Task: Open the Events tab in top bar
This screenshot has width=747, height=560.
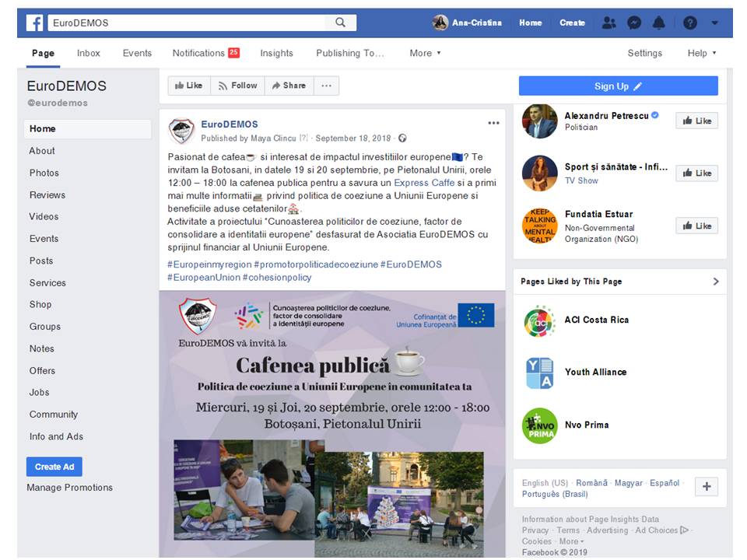Action: (137, 53)
